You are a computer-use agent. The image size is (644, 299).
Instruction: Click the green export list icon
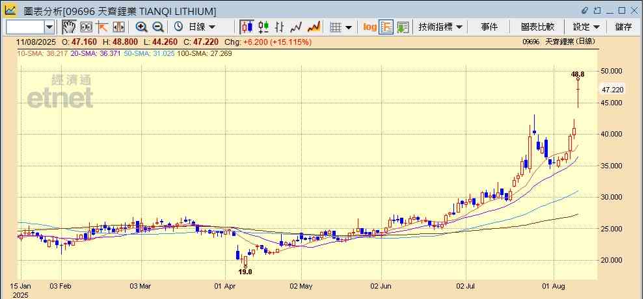coord(403,27)
